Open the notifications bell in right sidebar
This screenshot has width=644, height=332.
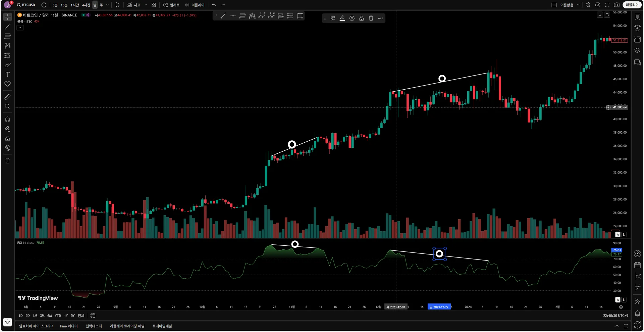[x=637, y=314]
